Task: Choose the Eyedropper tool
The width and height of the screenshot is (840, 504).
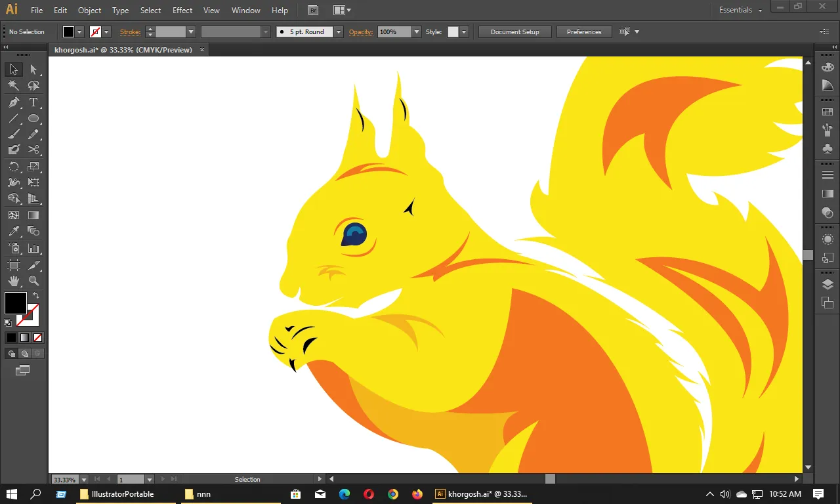Action: pyautogui.click(x=14, y=231)
